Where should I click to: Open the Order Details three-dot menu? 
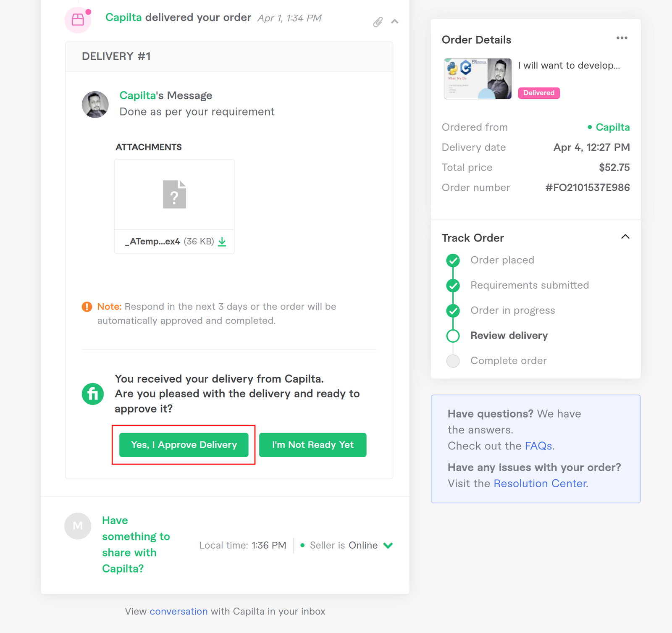pos(622,38)
